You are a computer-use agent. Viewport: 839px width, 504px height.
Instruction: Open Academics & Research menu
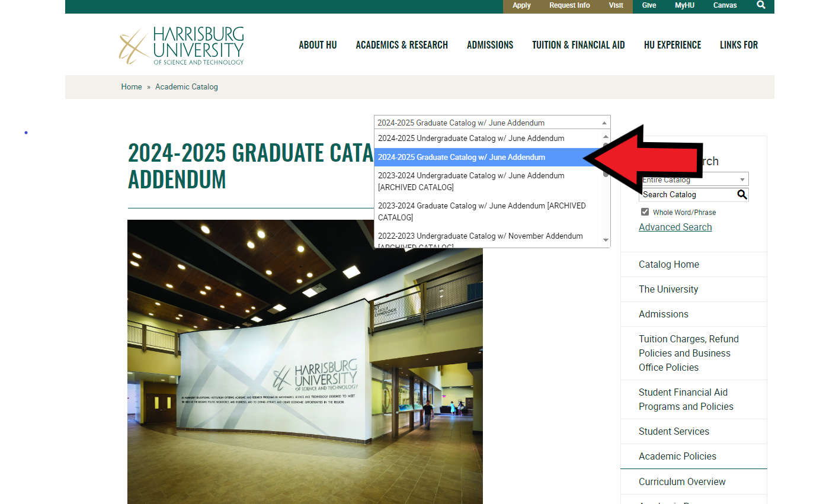click(402, 45)
